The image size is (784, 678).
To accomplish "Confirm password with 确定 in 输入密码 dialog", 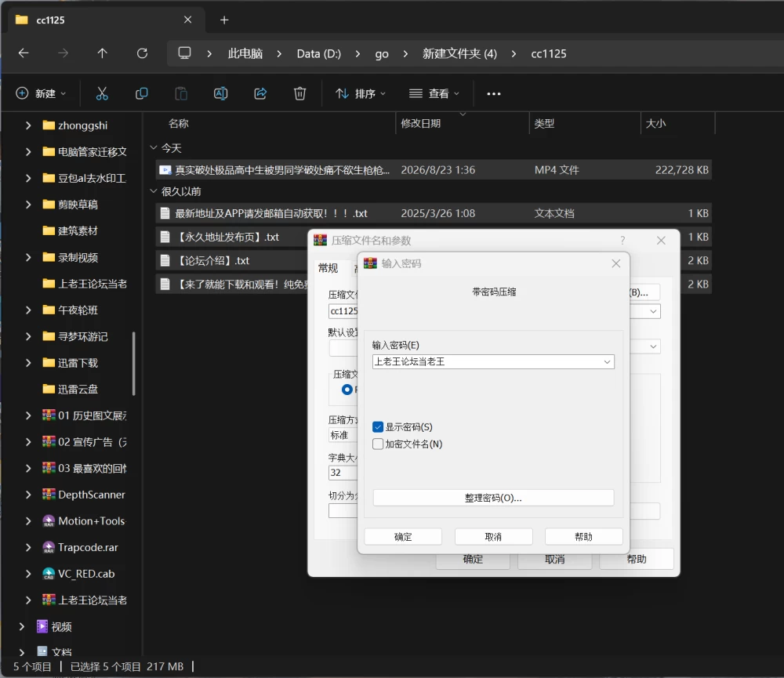I will coord(403,536).
